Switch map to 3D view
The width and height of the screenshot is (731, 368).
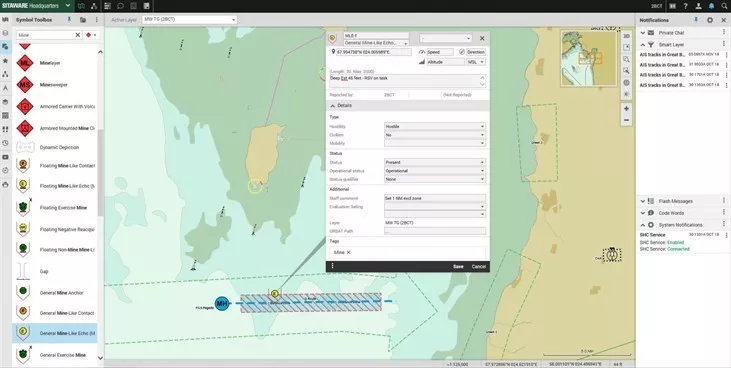[x=627, y=36]
